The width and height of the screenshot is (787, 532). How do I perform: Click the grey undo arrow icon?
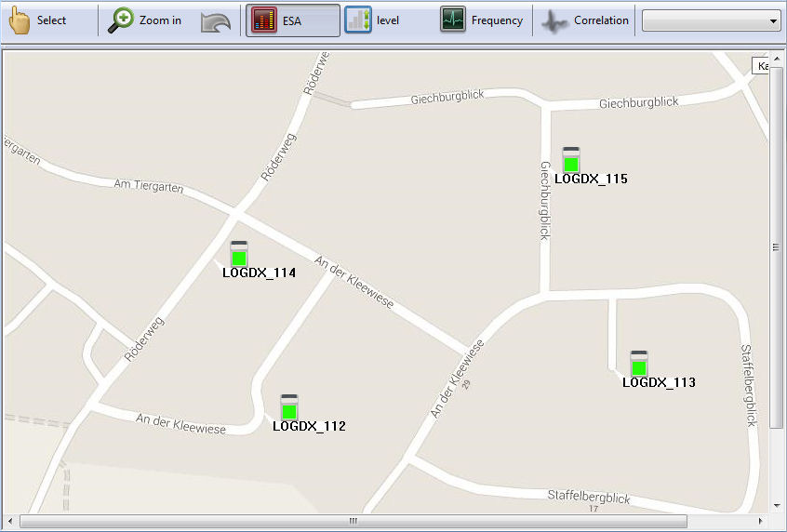coord(215,22)
